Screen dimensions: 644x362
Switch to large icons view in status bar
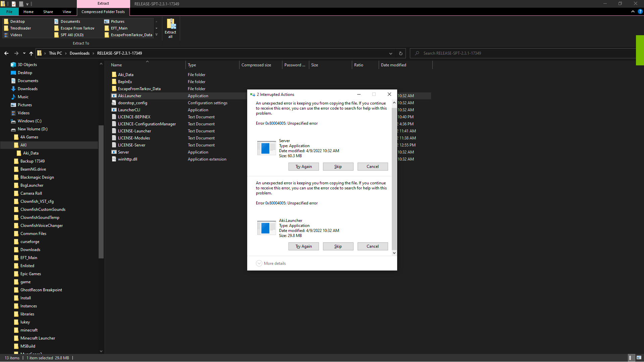point(639,358)
